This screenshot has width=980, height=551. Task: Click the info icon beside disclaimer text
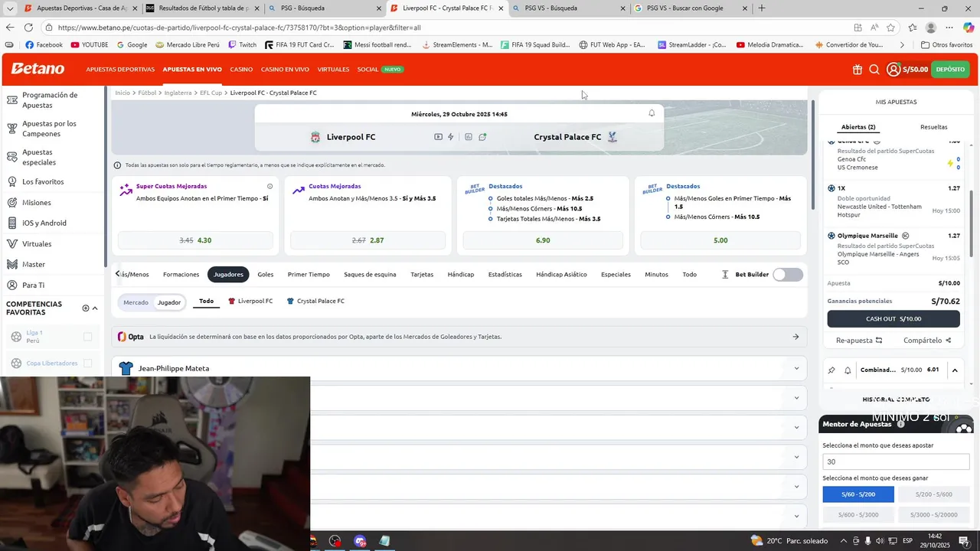[x=117, y=165]
